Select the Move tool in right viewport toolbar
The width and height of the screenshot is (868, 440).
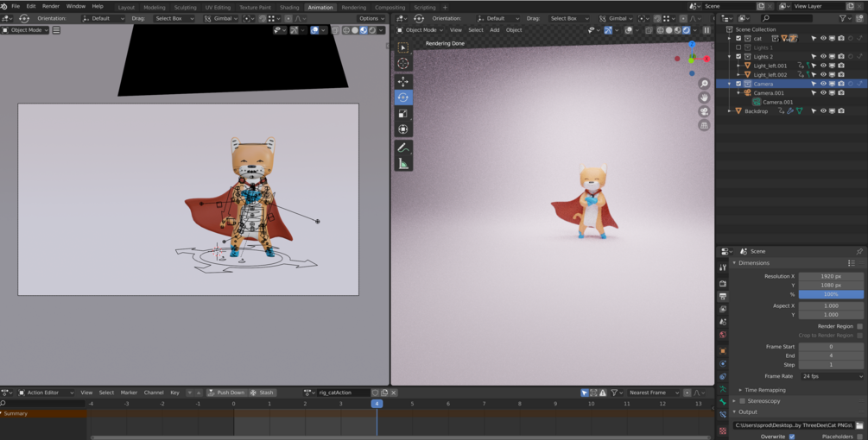(403, 81)
